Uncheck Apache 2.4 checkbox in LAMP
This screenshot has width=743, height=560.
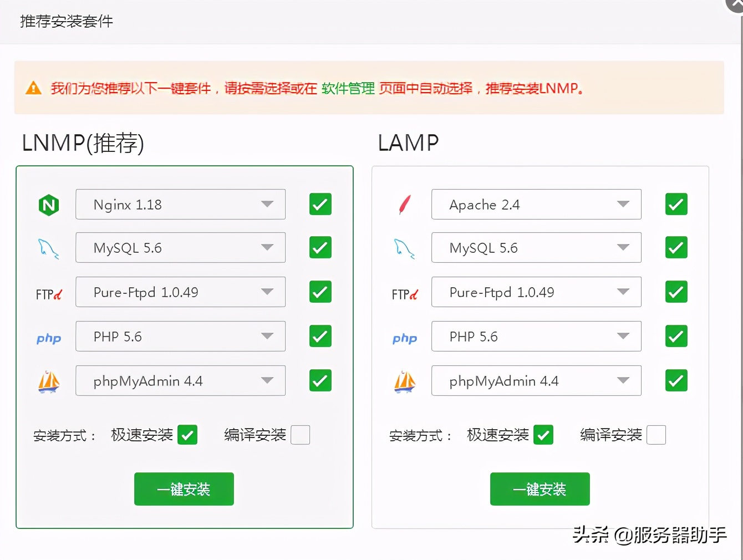click(676, 204)
